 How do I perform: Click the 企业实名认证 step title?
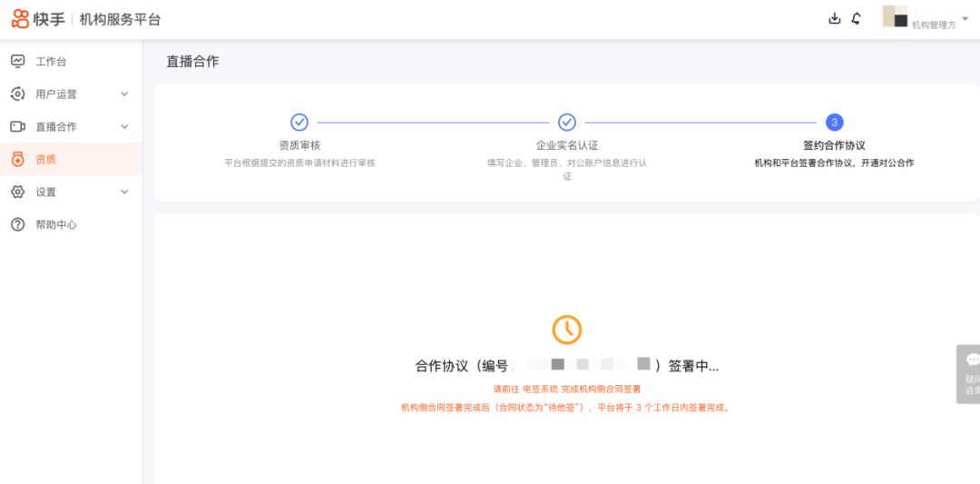567,145
